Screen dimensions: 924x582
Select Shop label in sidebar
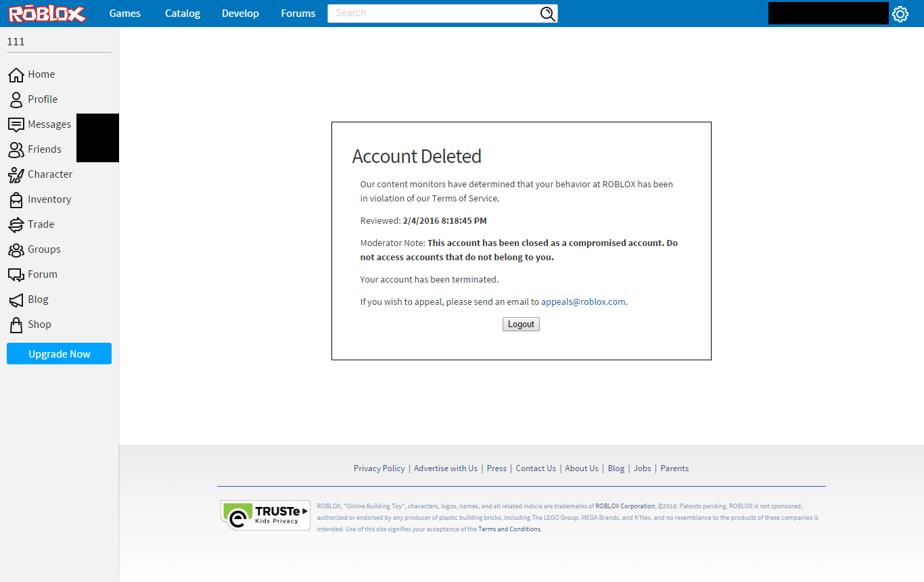pos(39,324)
